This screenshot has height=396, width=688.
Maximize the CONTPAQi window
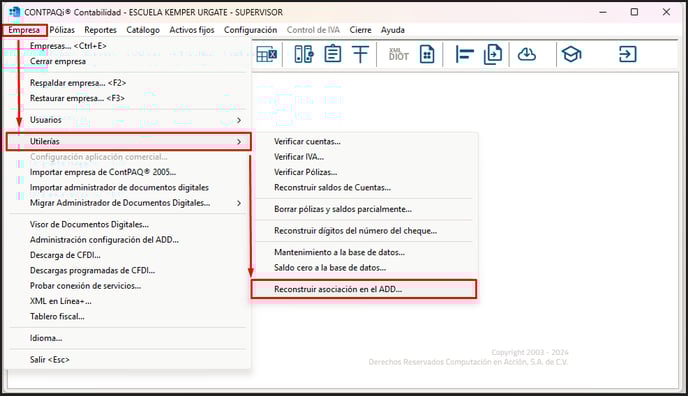click(634, 12)
